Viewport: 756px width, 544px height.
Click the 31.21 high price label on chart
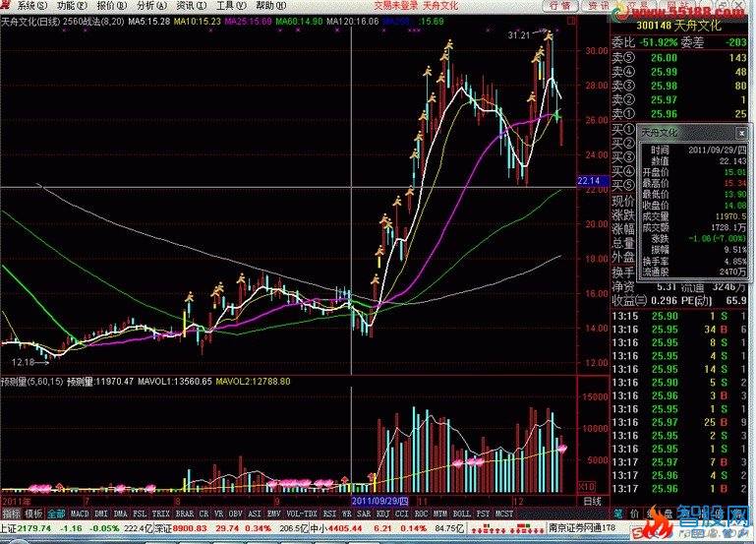[x=519, y=35]
